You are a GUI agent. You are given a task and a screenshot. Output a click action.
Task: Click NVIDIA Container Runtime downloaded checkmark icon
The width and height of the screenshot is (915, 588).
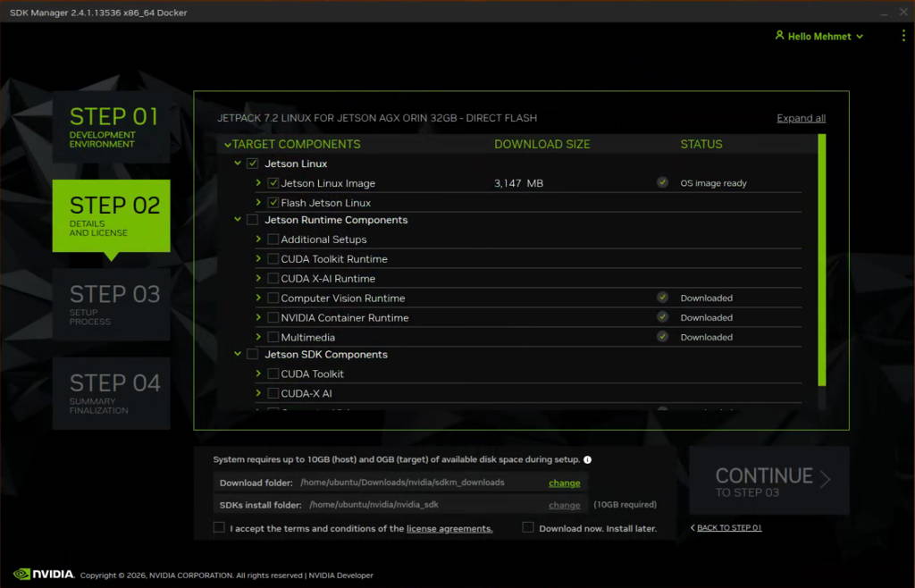pyautogui.click(x=662, y=317)
